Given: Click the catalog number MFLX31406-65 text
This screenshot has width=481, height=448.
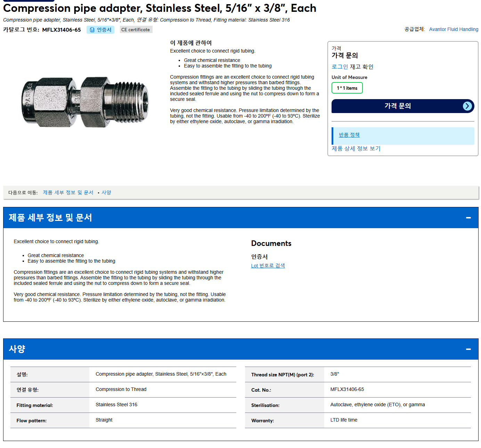Looking at the screenshot, I should (62, 30).
